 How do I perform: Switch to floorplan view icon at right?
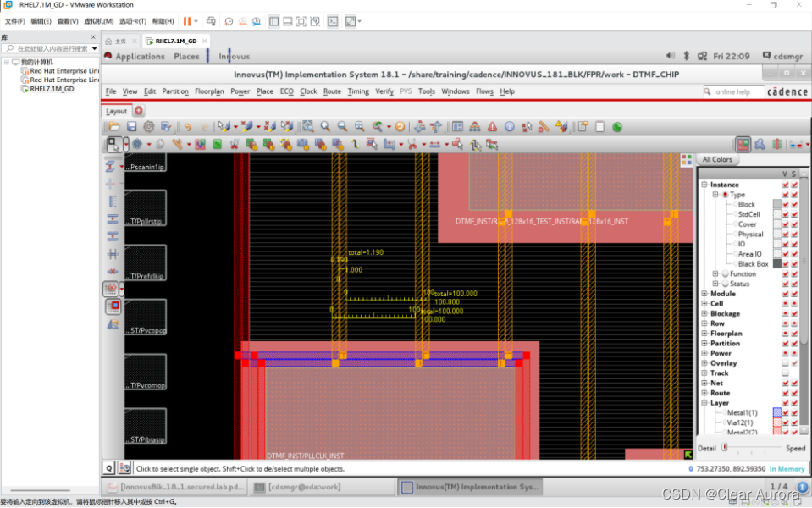(x=743, y=145)
